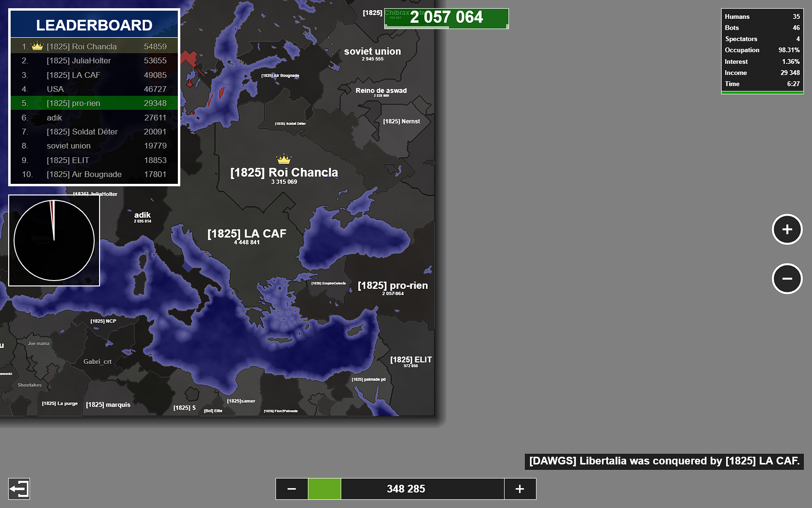
Task: Select ELIT leaderboard row
Action: 94,160
